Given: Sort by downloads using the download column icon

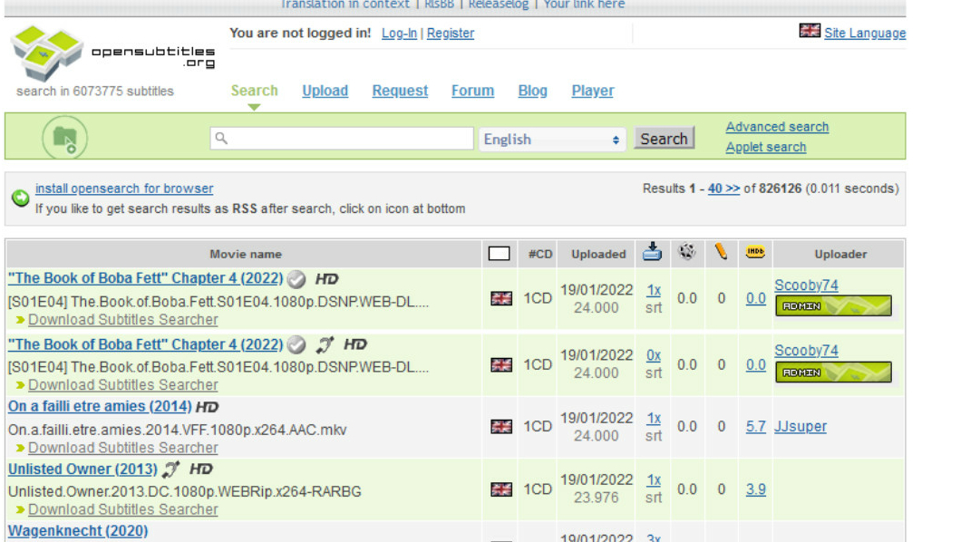Looking at the screenshot, I should coord(652,253).
